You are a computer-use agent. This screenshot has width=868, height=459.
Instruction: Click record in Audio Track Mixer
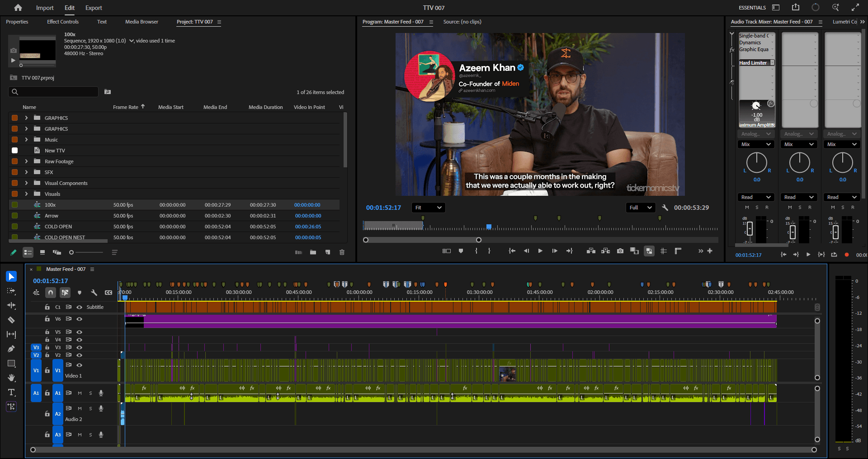[x=847, y=255]
